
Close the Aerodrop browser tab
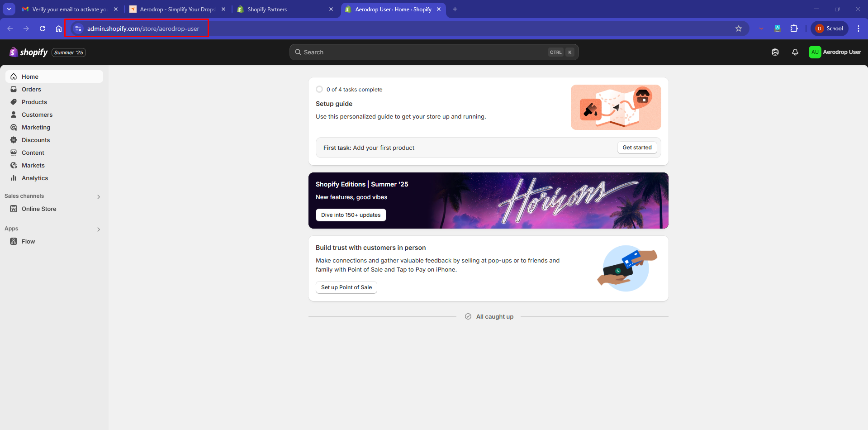(223, 9)
